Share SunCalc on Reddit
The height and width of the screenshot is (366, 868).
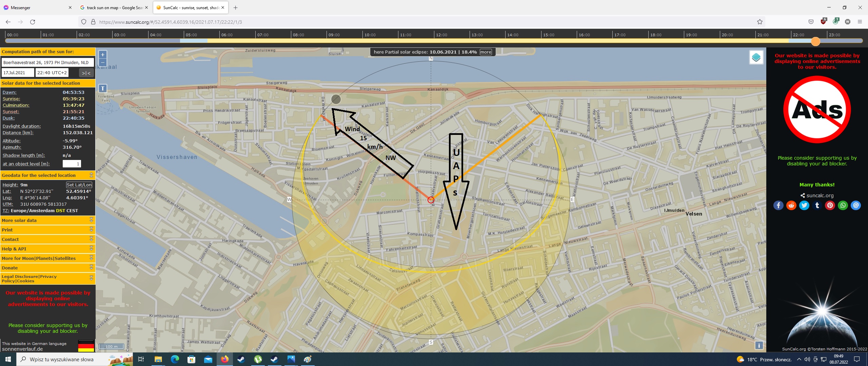point(791,205)
